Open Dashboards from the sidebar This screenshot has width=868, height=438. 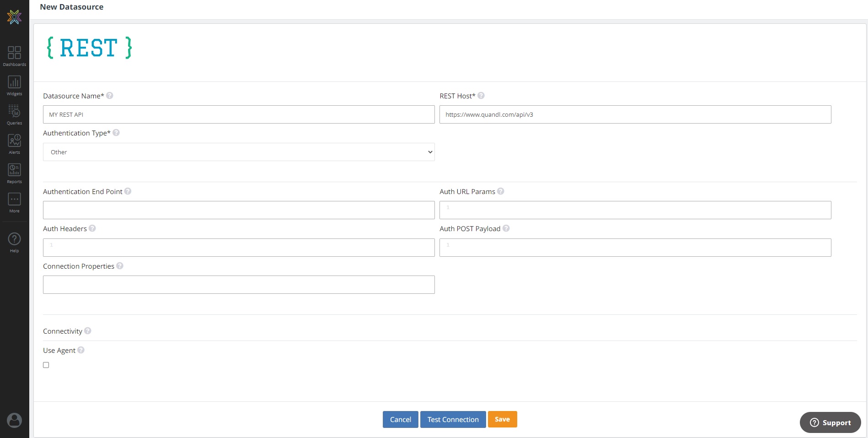14,56
